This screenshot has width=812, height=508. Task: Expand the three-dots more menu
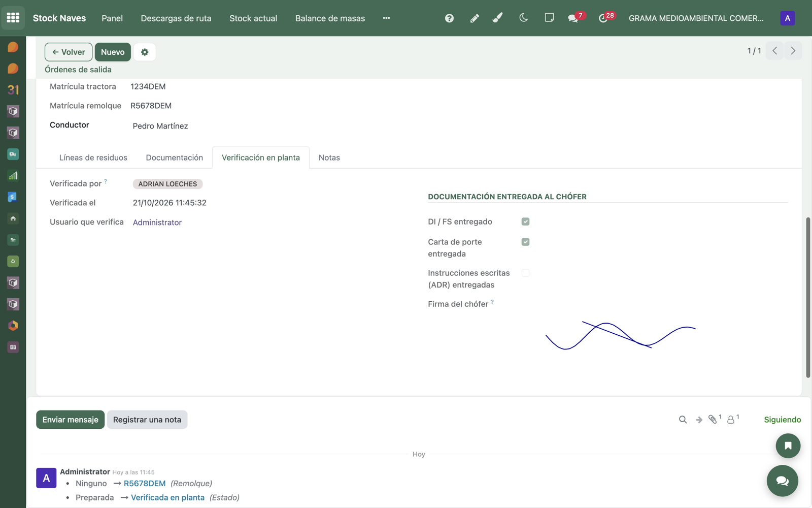click(x=386, y=18)
